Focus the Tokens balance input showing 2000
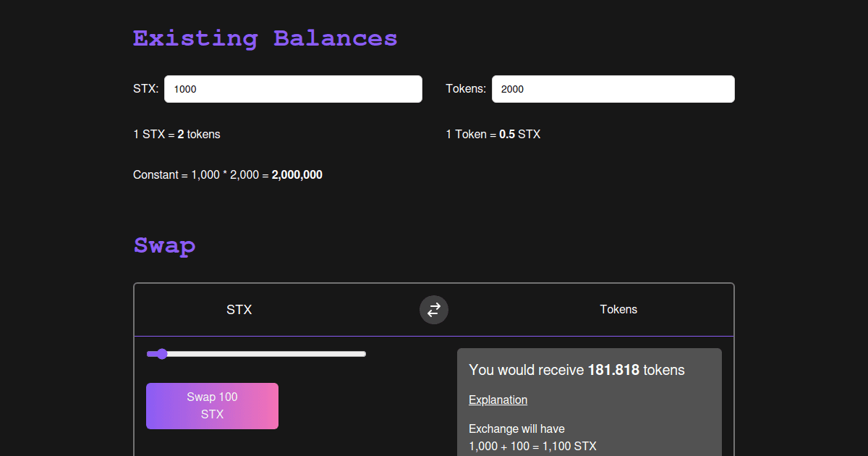868x456 pixels. pos(613,88)
